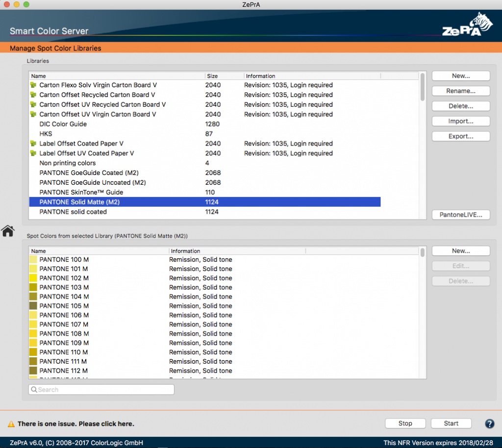Viewport: 502px width, 448px height.
Task: Create a new library with New... button
Action: click(x=461, y=76)
